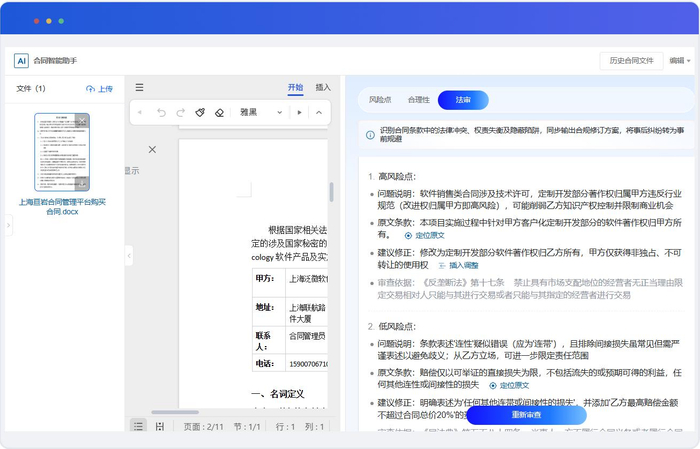Screen dimensions: 700x449
Task: Click the upload cloud icon labeled 上传
Action: click(99, 89)
